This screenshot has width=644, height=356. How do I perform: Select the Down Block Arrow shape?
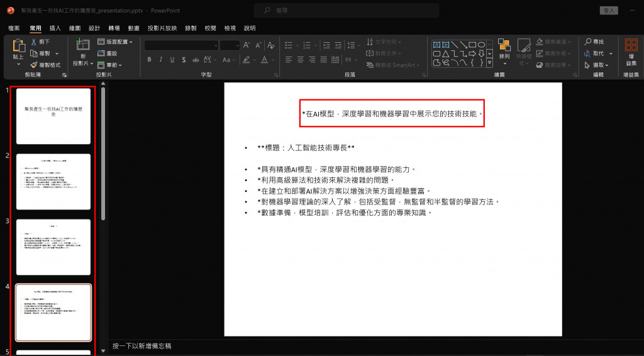pyautogui.click(x=481, y=53)
